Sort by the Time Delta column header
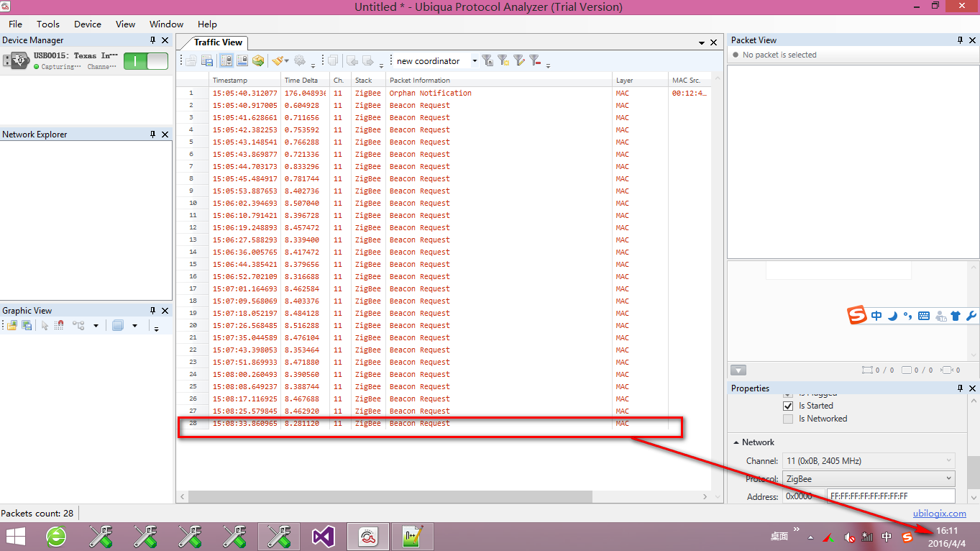The width and height of the screenshot is (980, 551). (305, 81)
